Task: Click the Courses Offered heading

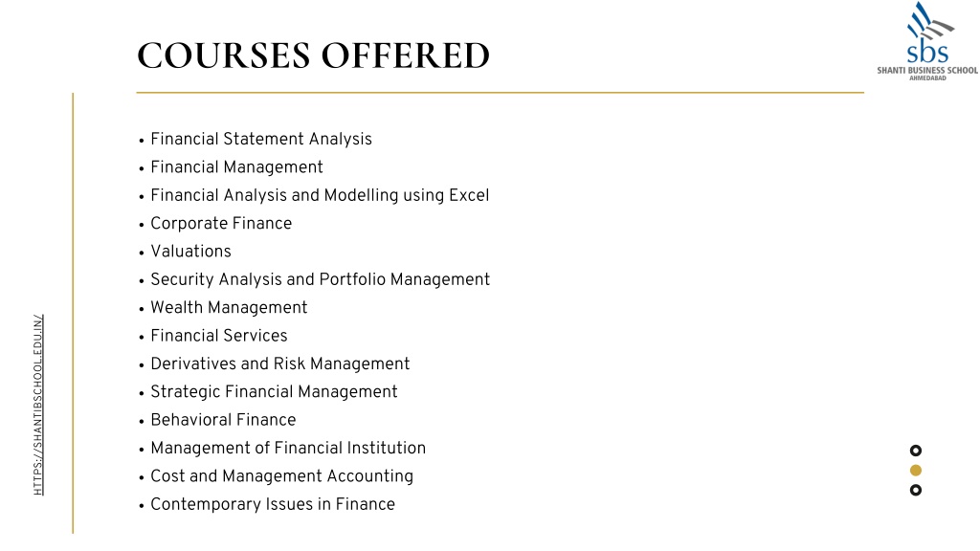Action: click(x=313, y=55)
